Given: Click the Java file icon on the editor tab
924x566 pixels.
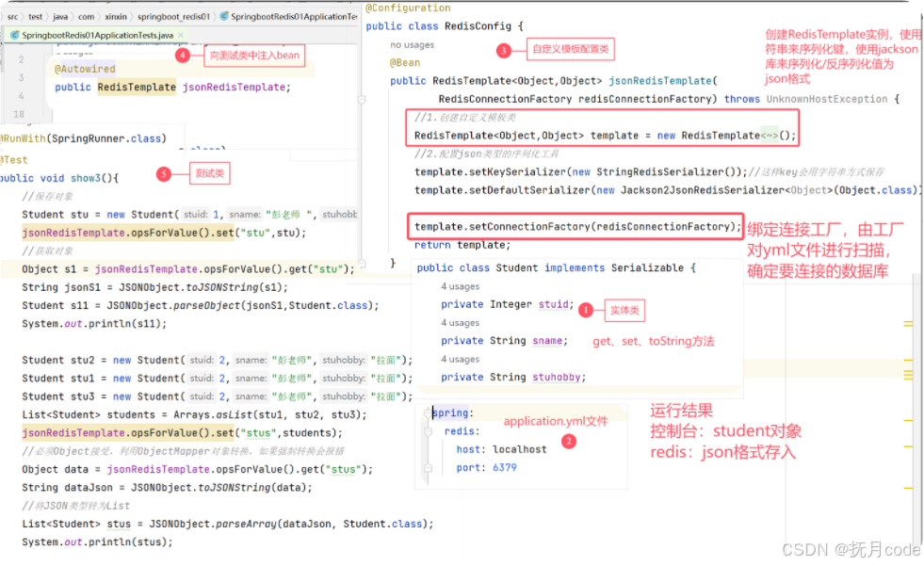Looking at the screenshot, I should pos(15,36).
